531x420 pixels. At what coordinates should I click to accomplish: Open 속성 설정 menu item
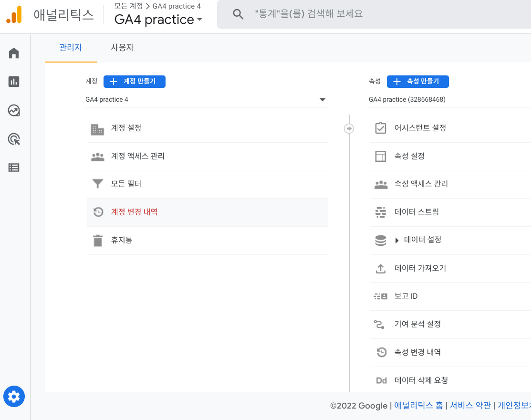tap(450, 156)
